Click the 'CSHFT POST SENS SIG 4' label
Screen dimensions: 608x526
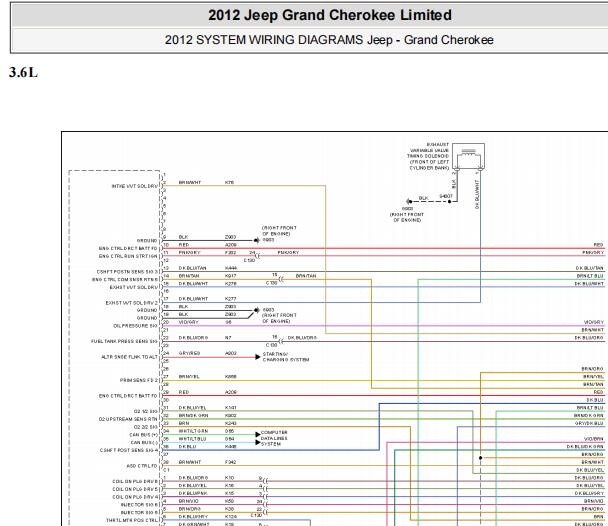[129, 450]
